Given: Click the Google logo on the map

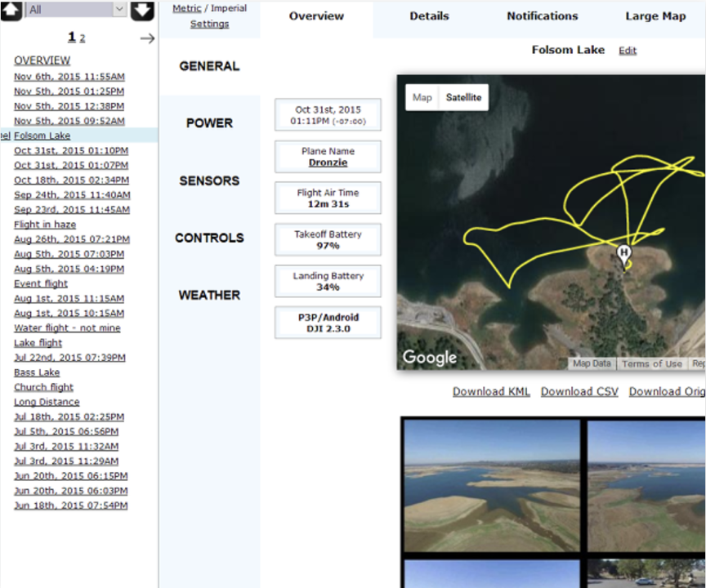Looking at the screenshot, I should pyautogui.click(x=430, y=357).
